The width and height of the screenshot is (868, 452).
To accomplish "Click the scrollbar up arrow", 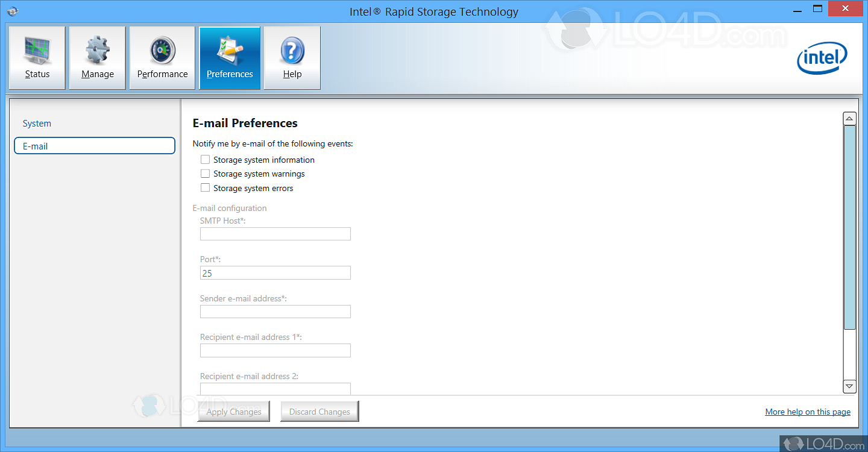I will 850,118.
